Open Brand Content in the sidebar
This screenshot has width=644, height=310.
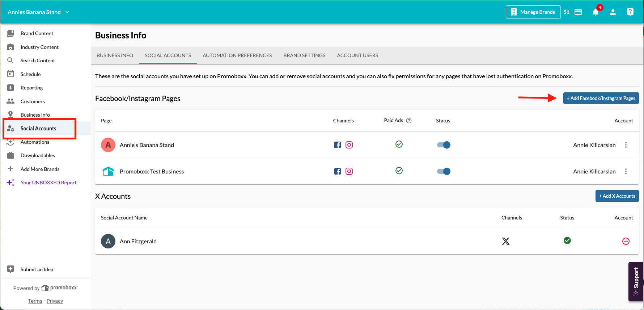click(37, 33)
